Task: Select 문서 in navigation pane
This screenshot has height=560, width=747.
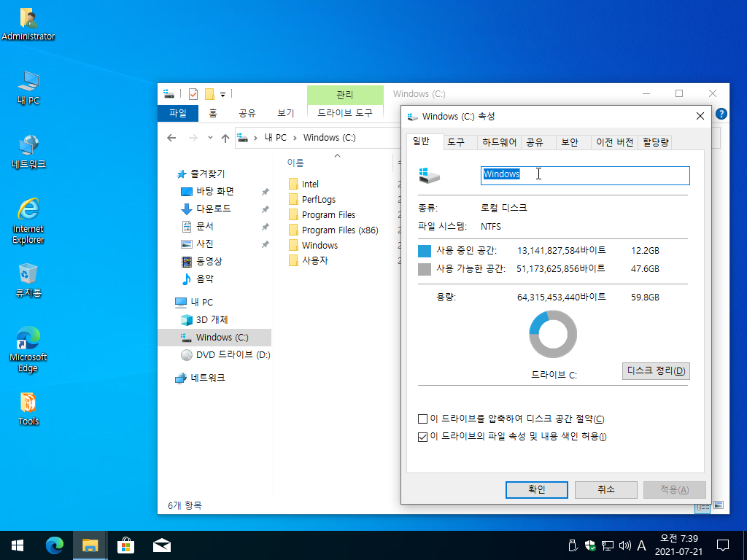Action: point(205,226)
